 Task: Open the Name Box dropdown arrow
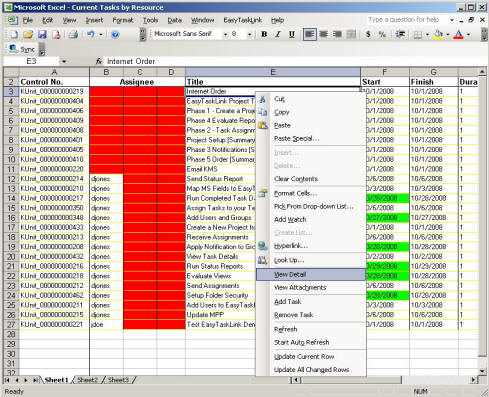[x=64, y=61]
